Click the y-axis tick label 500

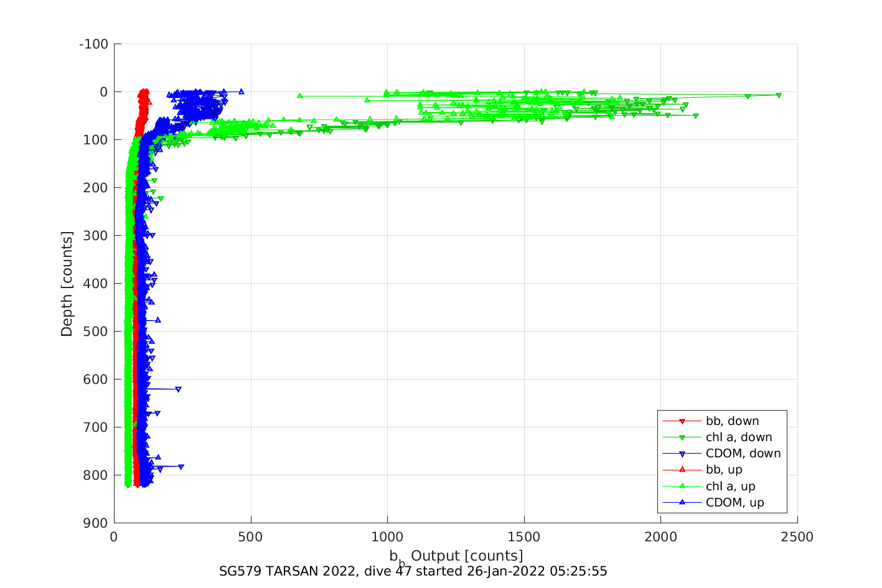click(96, 332)
